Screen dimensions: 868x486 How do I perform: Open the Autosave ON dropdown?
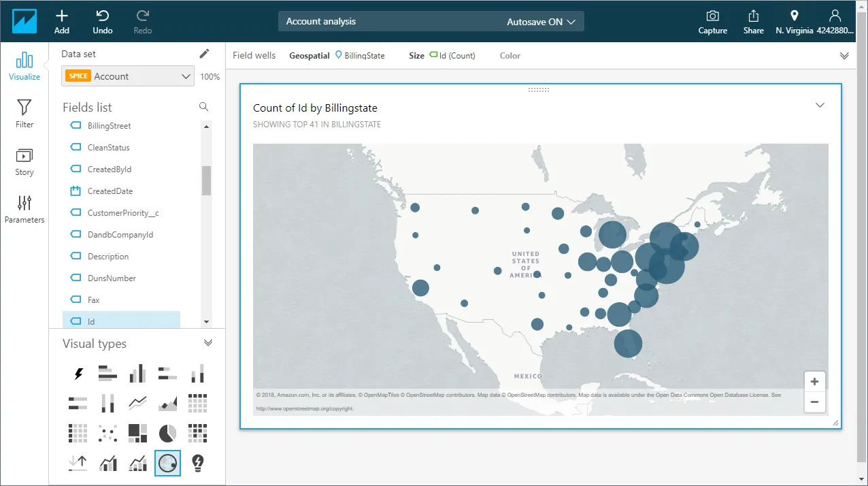point(541,21)
